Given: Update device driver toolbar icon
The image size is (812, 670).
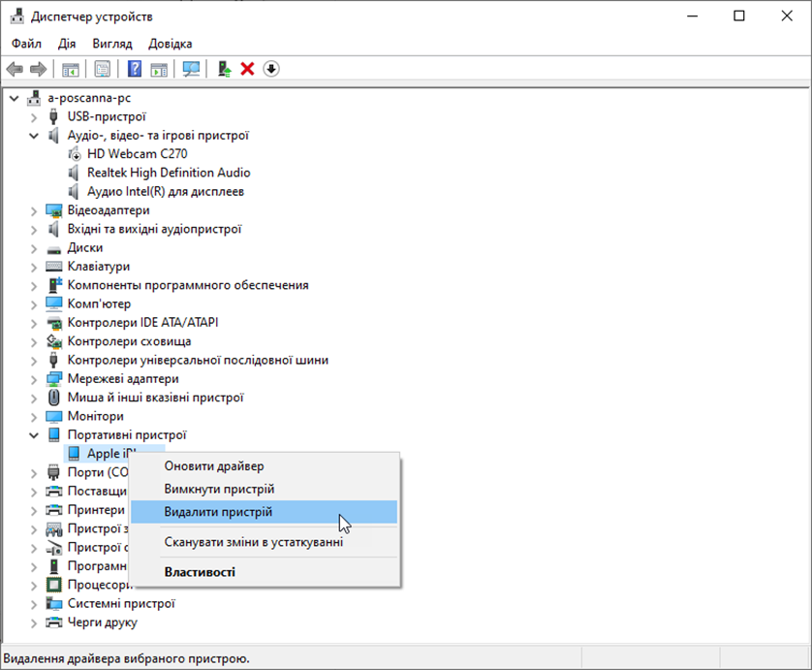Looking at the screenshot, I should click(x=224, y=69).
